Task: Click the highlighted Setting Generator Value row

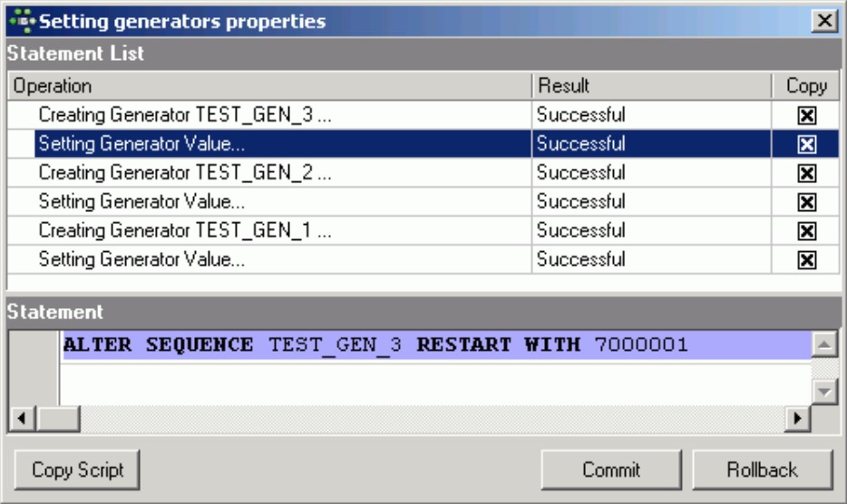Action: coord(142,144)
